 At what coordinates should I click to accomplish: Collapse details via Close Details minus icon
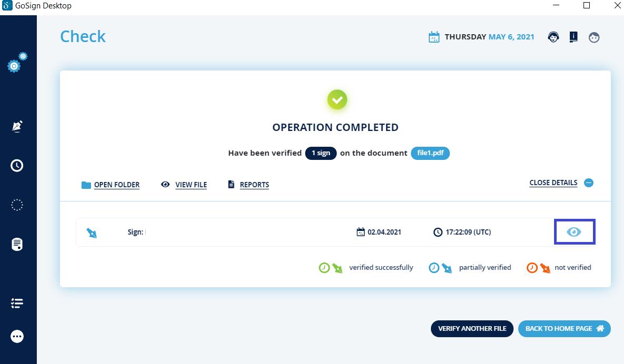pos(589,183)
